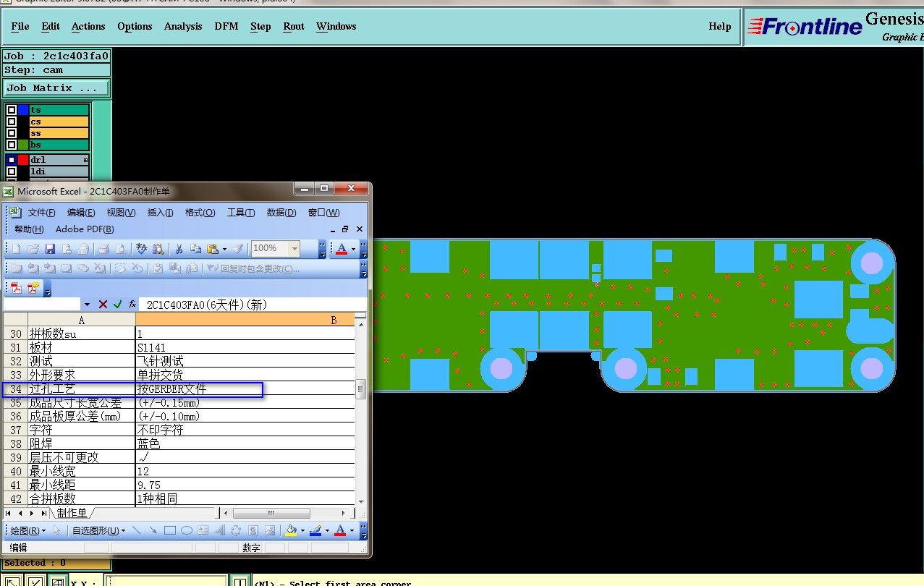
Task: Select the Format Painter brush icon
Action: [x=237, y=249]
